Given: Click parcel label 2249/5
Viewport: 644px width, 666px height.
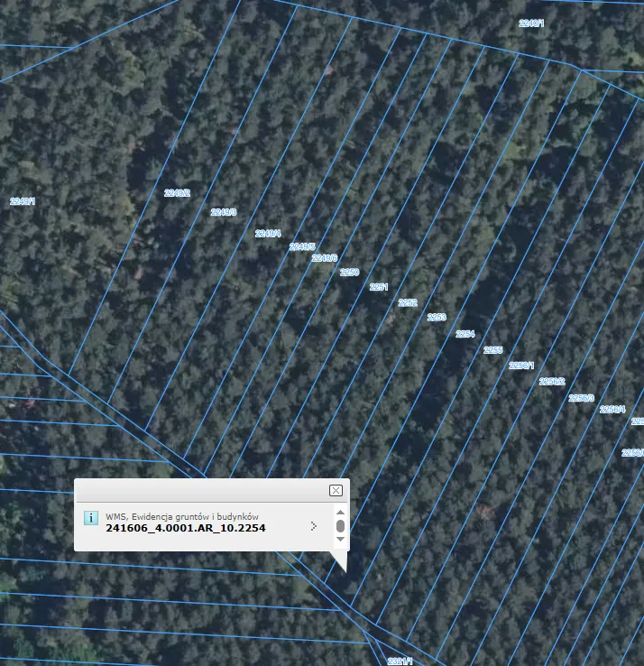Looking at the screenshot, I should tap(302, 246).
